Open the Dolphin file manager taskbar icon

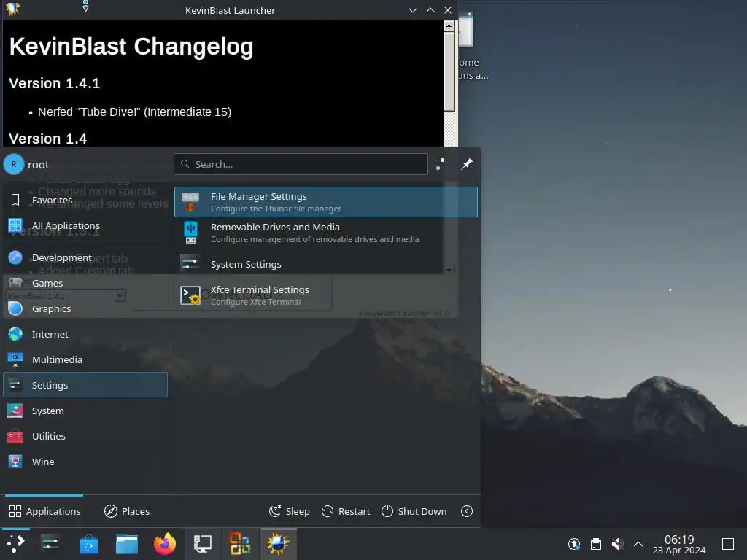[127, 544]
